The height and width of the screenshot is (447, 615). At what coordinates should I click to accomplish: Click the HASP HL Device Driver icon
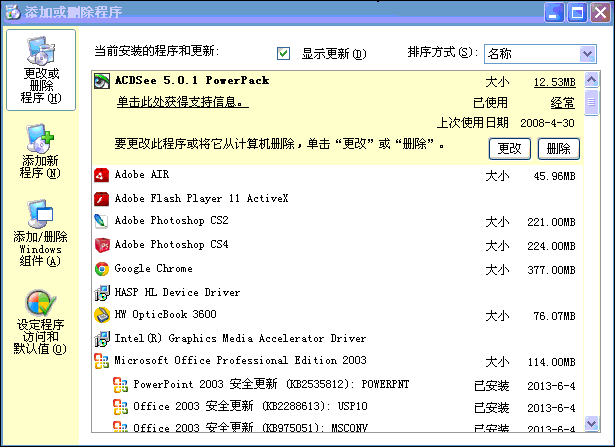coord(102,293)
